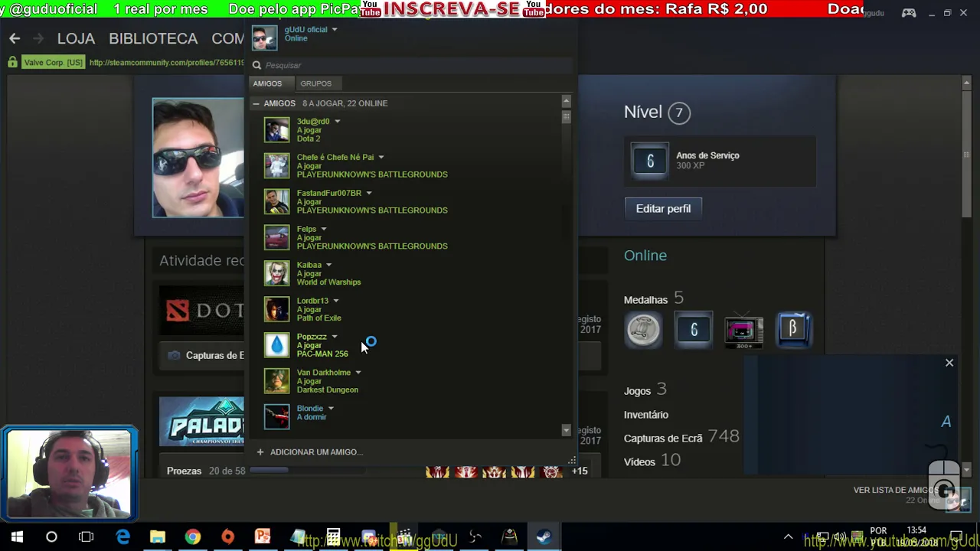This screenshot has width=980, height=551.
Task: Open the number 6 medal badge
Action: pyautogui.click(x=694, y=330)
